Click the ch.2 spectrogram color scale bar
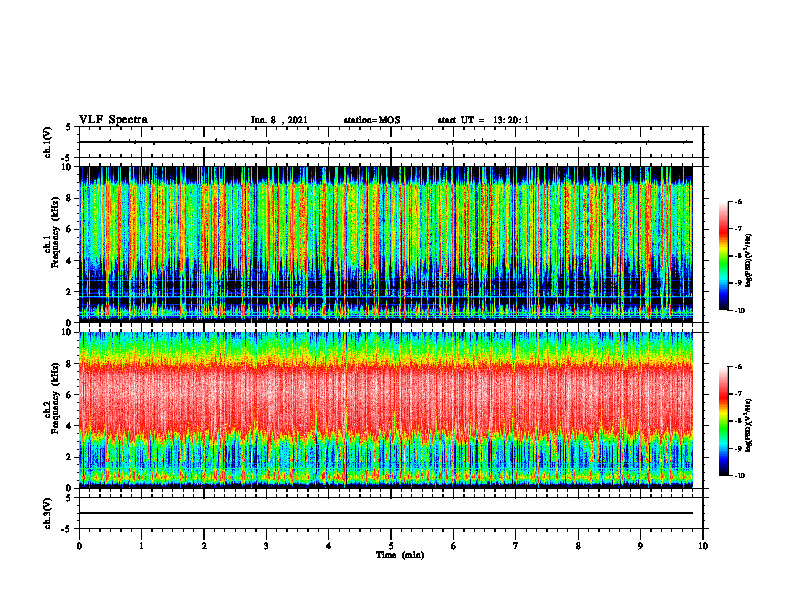 click(723, 421)
